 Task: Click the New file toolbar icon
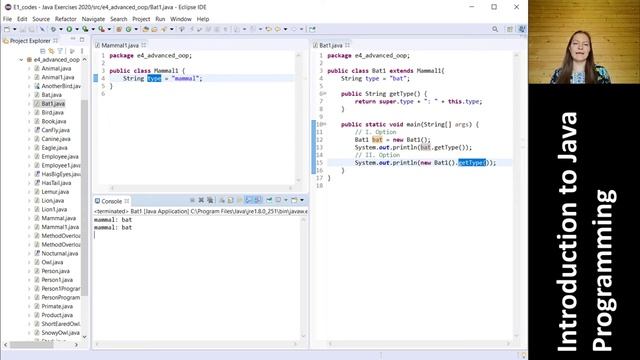(x=7, y=29)
